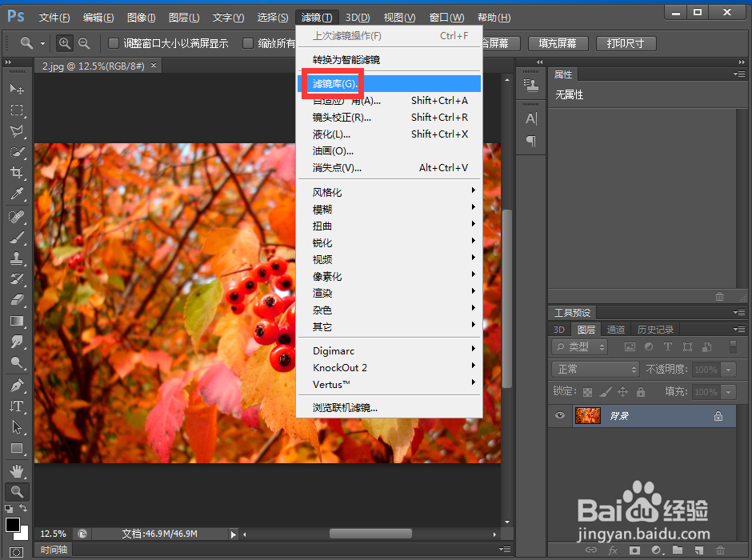Expand the 渲染 filter submenu
This screenshot has height=560, width=752.
click(x=389, y=293)
